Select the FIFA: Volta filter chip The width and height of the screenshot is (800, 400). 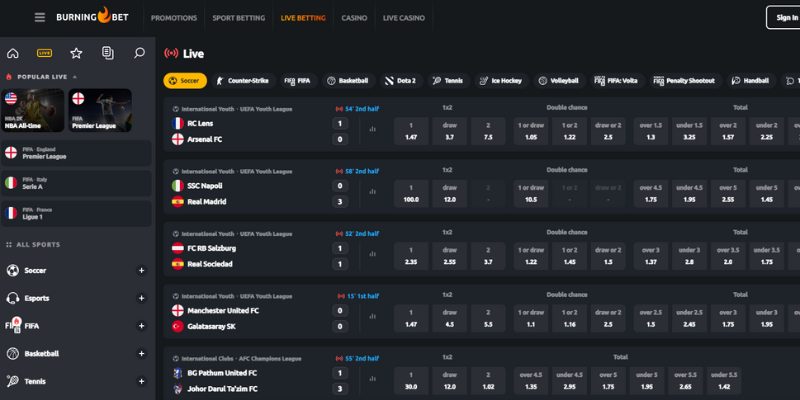(617, 81)
